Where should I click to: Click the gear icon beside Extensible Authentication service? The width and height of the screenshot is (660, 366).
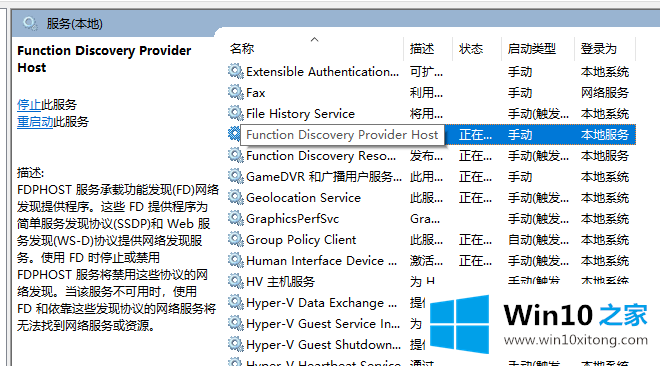[x=236, y=71]
